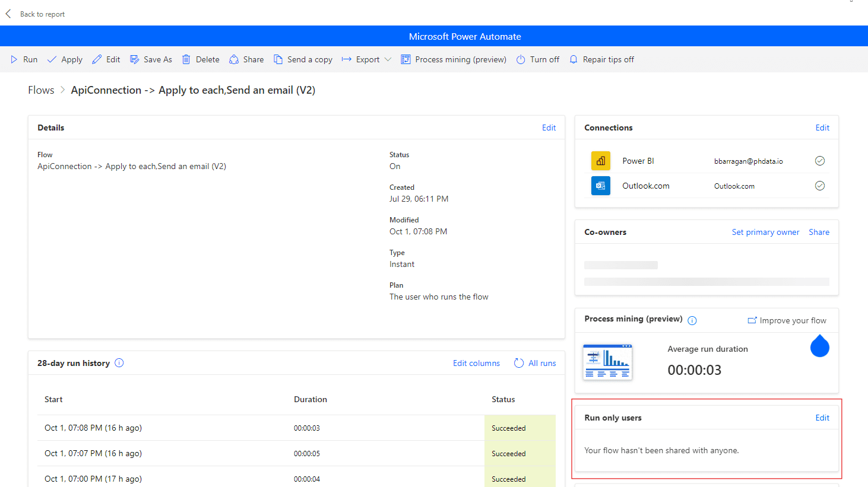Click the Duration column header
Viewport: 868px width, 487px height.
coord(311,399)
